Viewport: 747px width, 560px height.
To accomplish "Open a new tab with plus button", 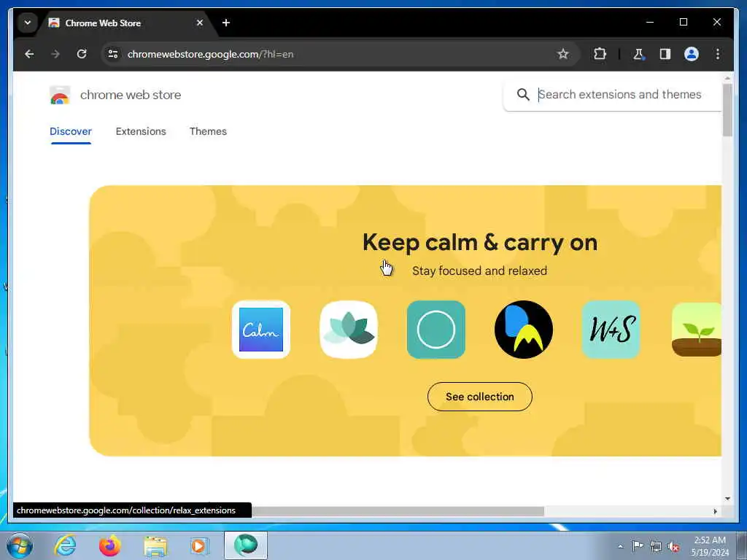I will [226, 23].
